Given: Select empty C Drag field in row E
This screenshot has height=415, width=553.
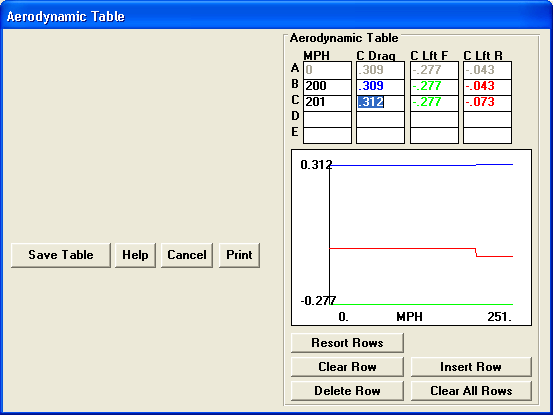Looking at the screenshot, I should [380, 135].
